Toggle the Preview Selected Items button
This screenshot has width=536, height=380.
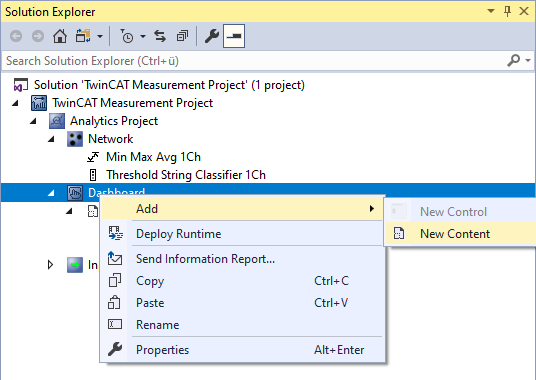point(234,36)
